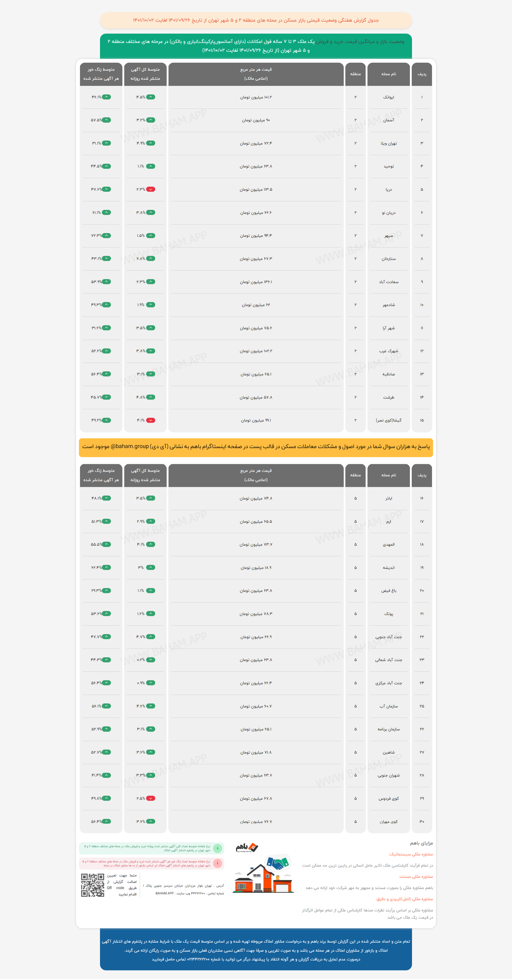Click green up-chevron beside Punak call rate 53.6%

point(106,613)
